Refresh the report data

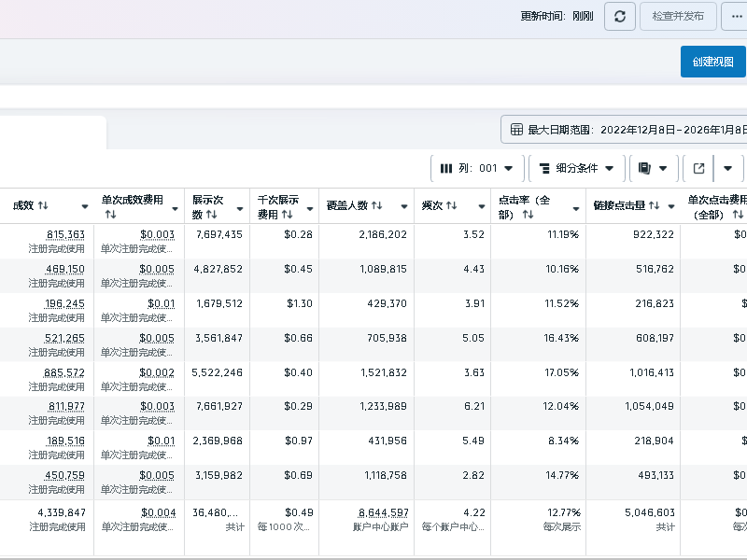(x=619, y=16)
